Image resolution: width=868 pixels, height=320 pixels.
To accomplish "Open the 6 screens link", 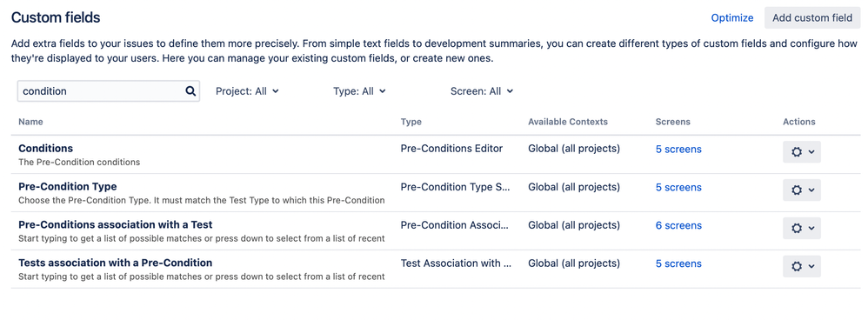I will point(678,225).
